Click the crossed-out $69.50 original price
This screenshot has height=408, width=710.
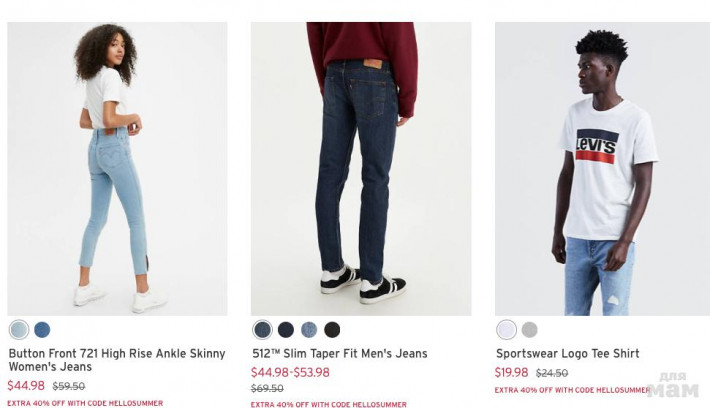pos(267,389)
